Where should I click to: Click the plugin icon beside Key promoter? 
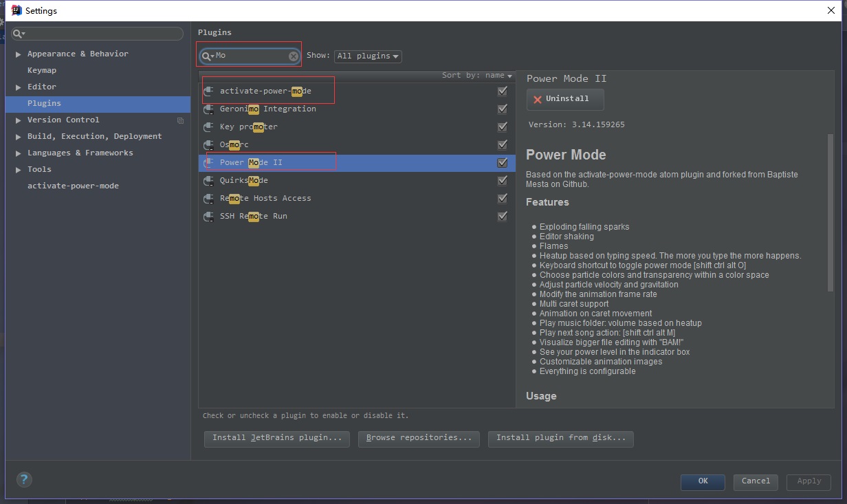(208, 127)
